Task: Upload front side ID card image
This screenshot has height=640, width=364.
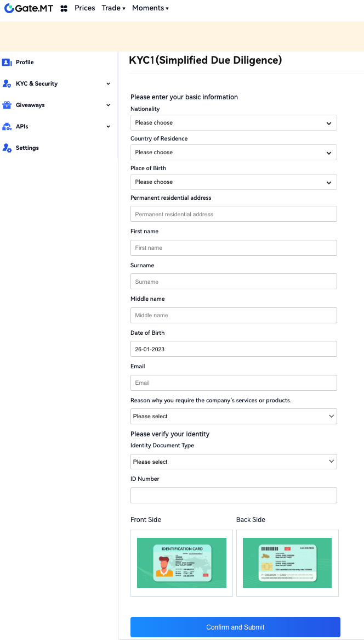Action: tap(181, 563)
